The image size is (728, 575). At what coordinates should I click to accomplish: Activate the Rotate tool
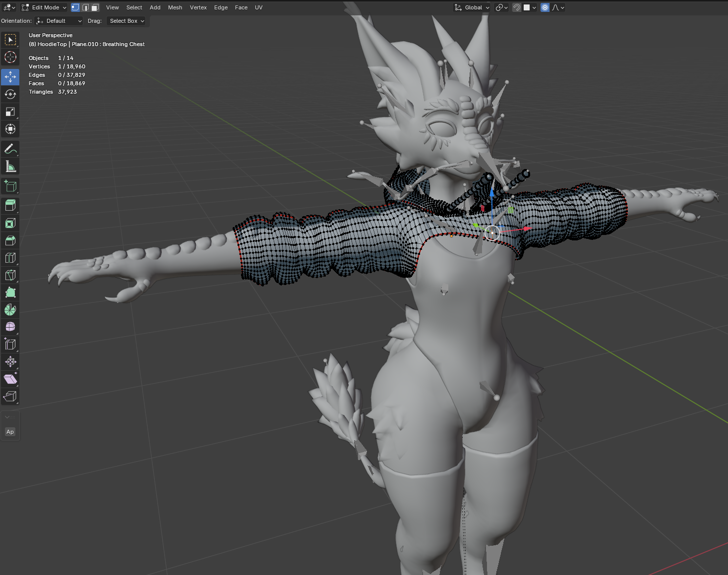(10, 94)
